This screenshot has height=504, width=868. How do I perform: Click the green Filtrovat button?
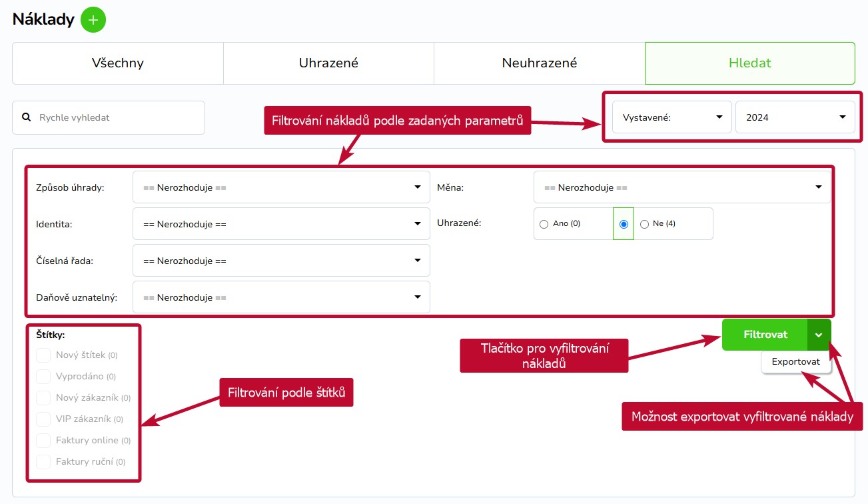coord(765,335)
